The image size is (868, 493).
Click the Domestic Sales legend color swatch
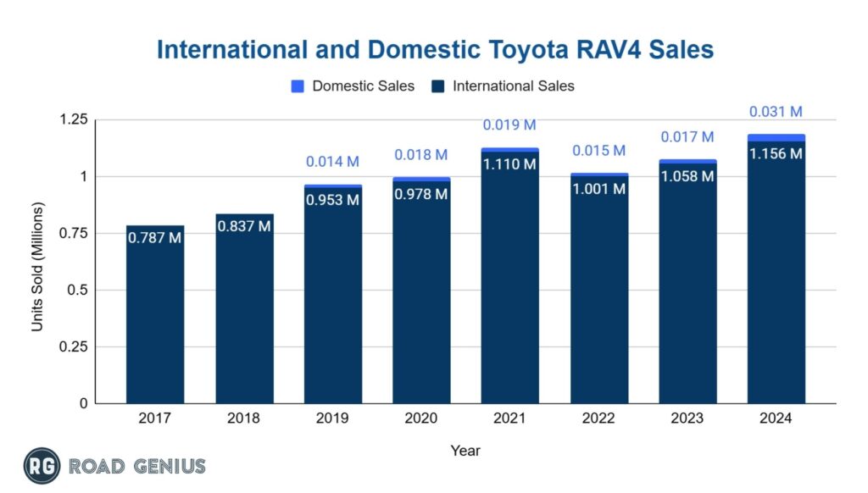(x=297, y=86)
